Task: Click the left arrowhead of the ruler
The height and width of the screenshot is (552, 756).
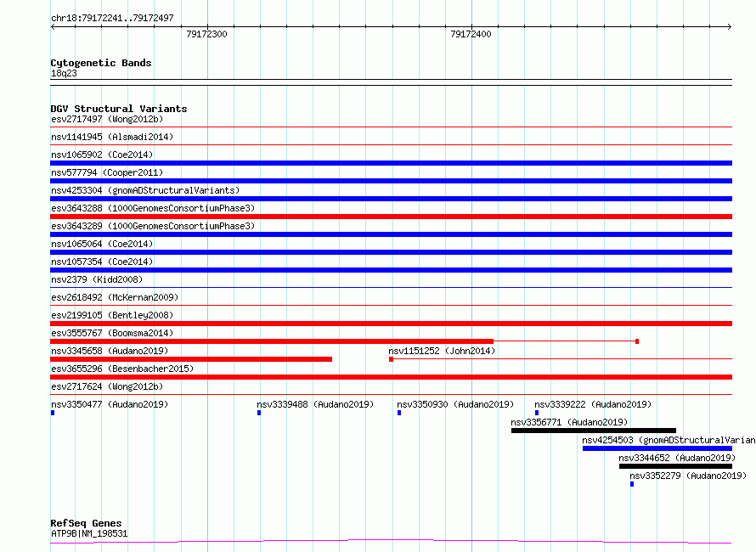Action: click(53, 27)
